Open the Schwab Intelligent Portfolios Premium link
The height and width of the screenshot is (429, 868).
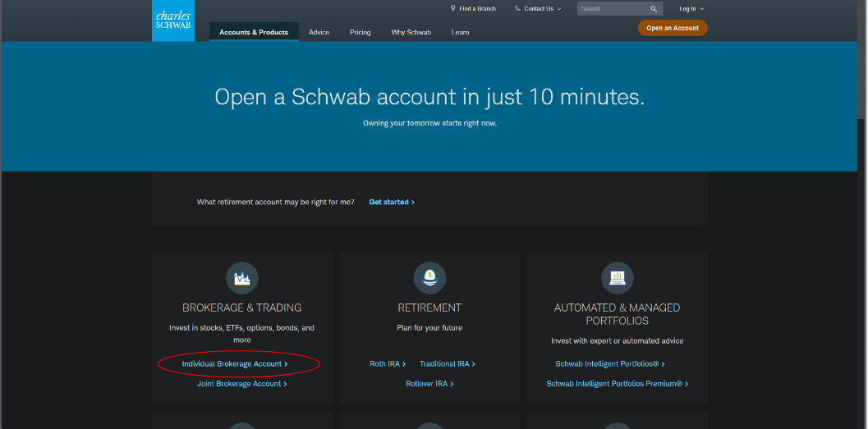tap(617, 384)
